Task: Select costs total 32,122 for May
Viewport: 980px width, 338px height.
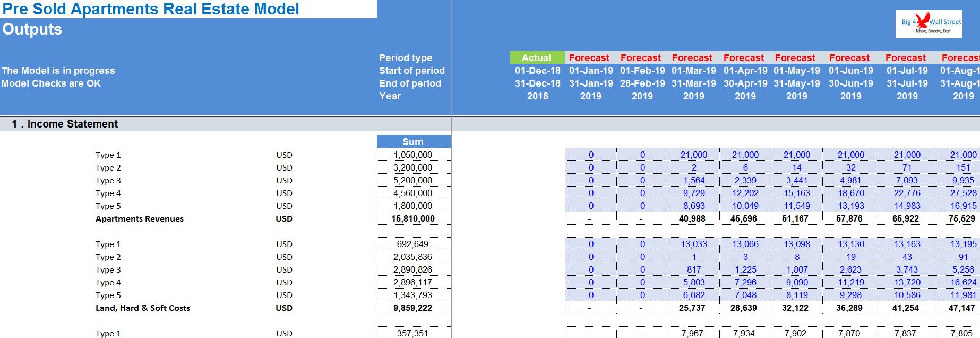Action: (797, 308)
